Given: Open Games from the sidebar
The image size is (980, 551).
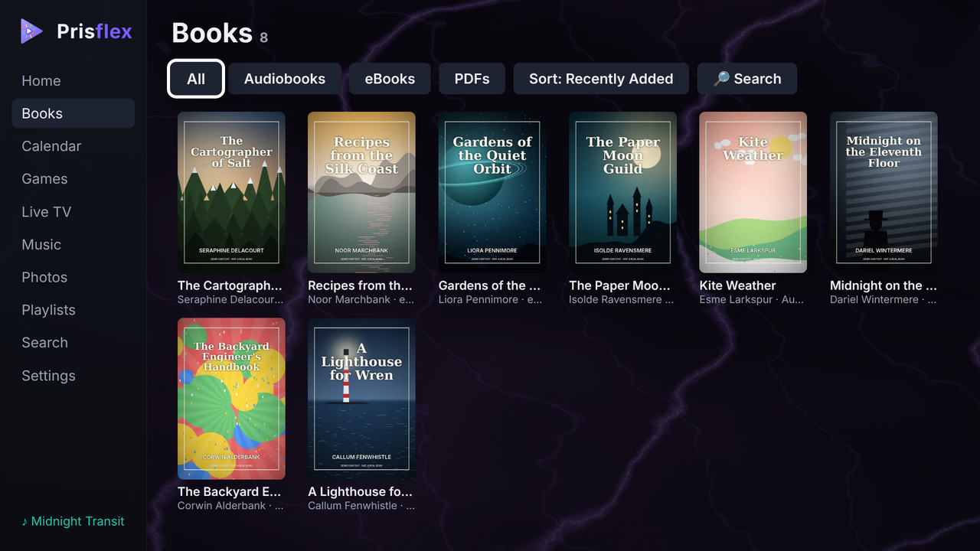Looking at the screenshot, I should [x=73, y=179].
